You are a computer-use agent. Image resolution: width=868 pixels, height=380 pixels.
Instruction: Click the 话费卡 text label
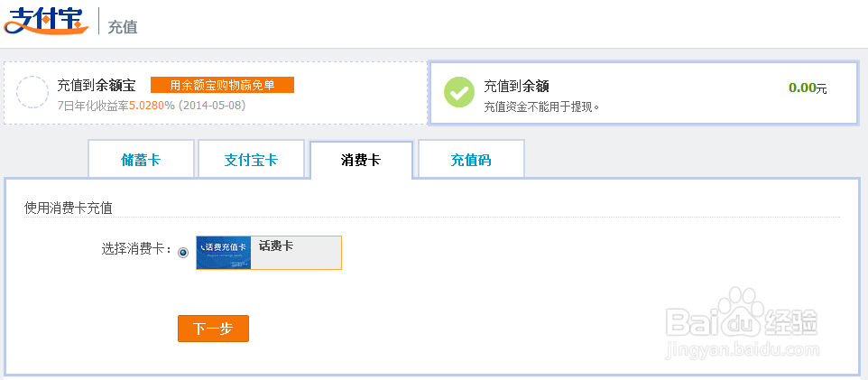coord(276,246)
